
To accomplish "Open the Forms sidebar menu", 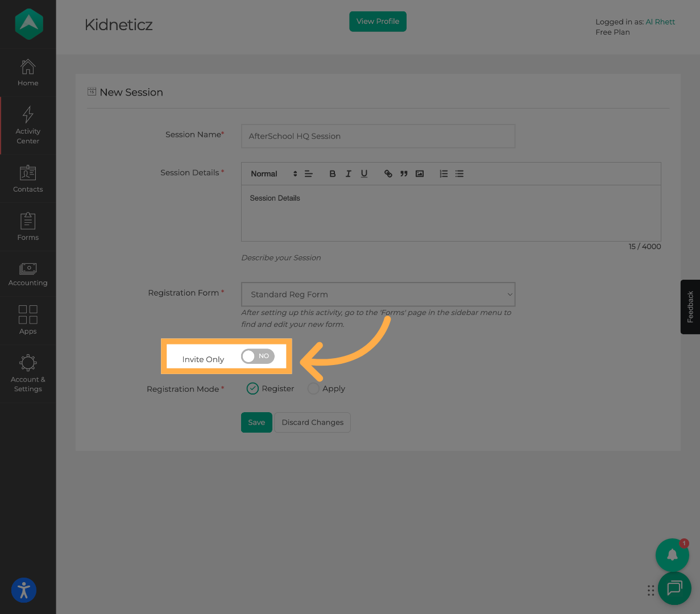I will pyautogui.click(x=28, y=227).
